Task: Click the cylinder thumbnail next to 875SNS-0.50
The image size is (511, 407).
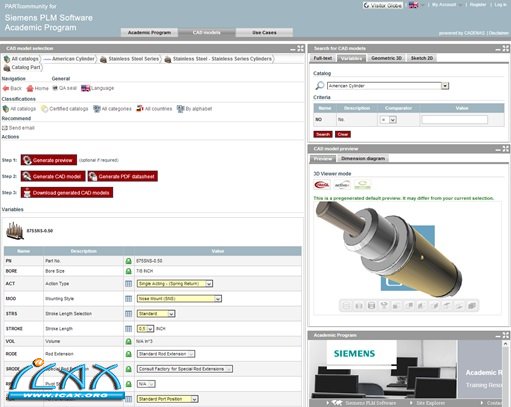Action: [15, 231]
